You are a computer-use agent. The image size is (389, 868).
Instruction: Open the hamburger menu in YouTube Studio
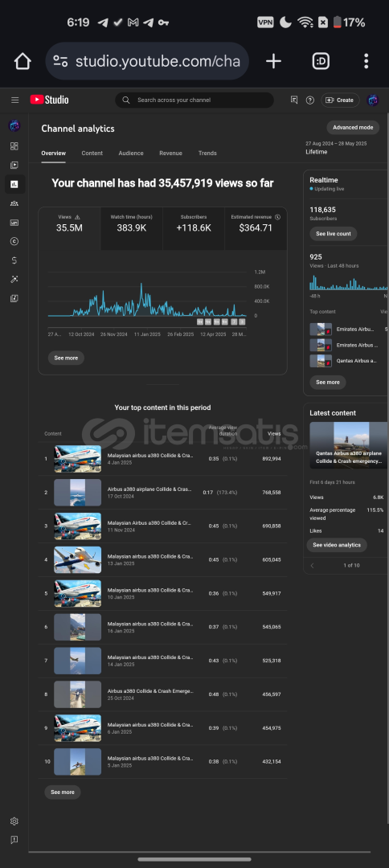point(15,100)
